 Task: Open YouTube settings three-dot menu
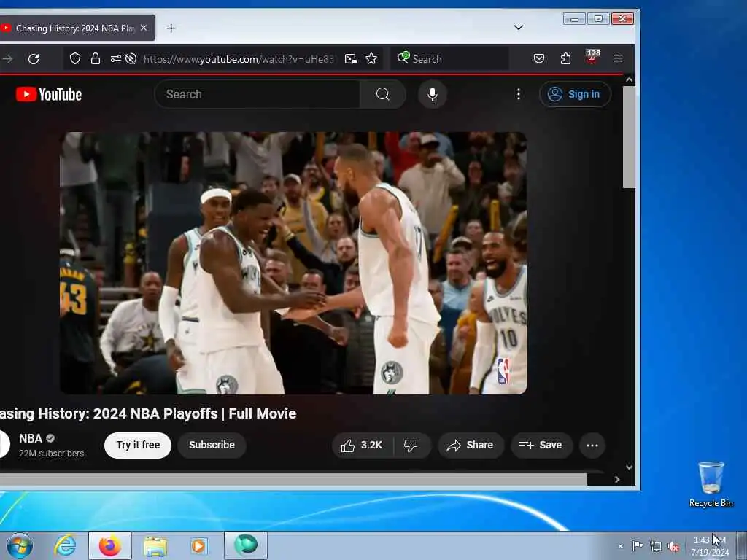[519, 94]
